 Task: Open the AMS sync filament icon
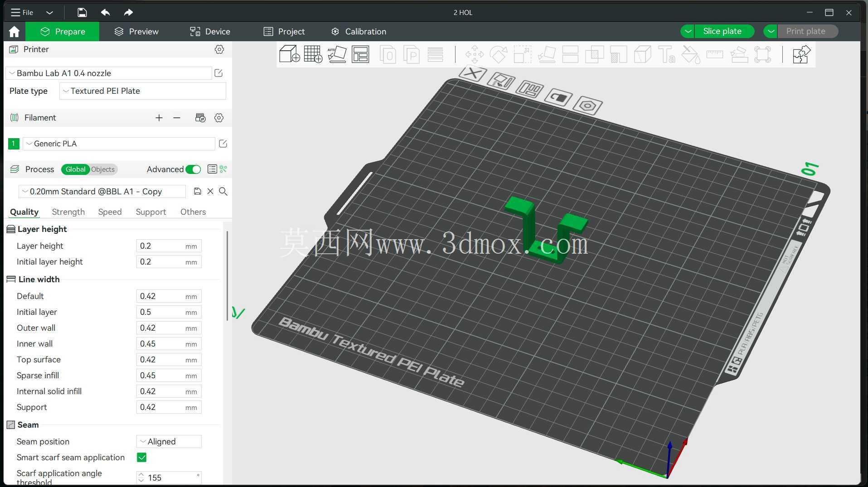tap(200, 118)
